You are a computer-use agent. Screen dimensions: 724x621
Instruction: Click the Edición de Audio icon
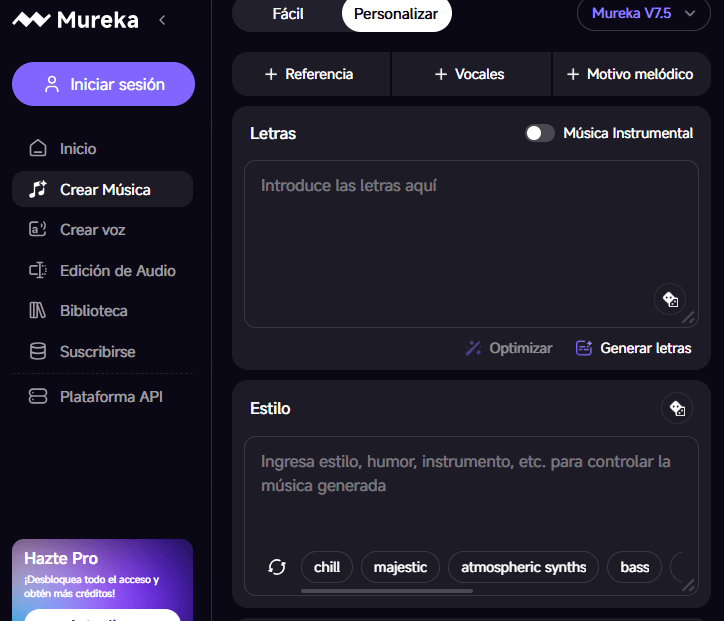[x=38, y=270]
